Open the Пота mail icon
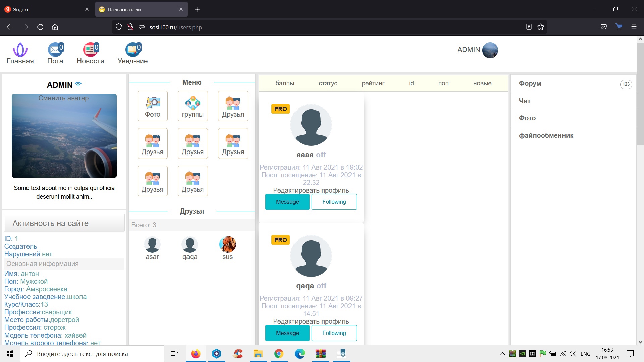Image resolution: width=644 pixels, height=362 pixels. point(55,50)
